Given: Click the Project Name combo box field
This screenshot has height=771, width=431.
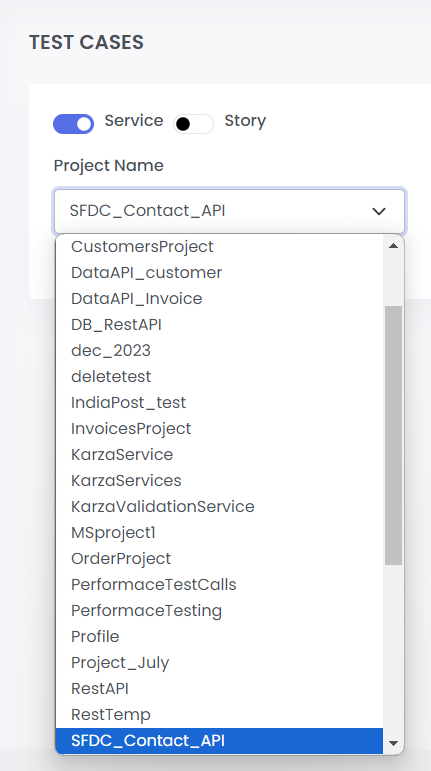Looking at the screenshot, I should click(230, 211).
